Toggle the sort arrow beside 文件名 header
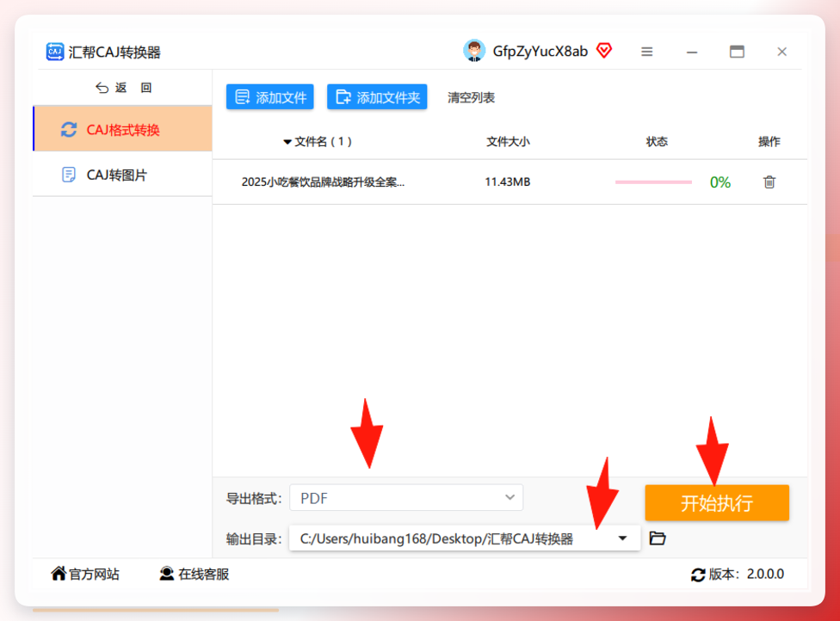This screenshot has height=621, width=840. click(x=287, y=142)
